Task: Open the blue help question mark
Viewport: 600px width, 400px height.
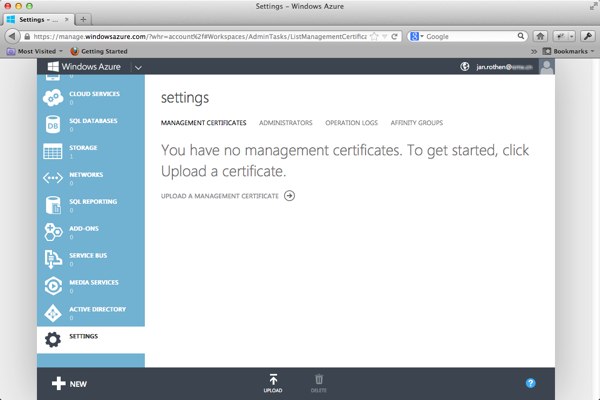Action: click(530, 383)
